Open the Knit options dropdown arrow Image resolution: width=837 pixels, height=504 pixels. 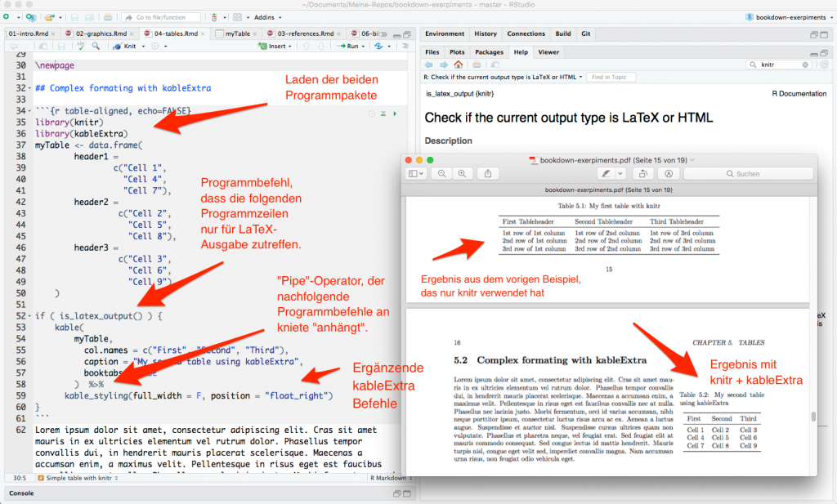tap(143, 47)
